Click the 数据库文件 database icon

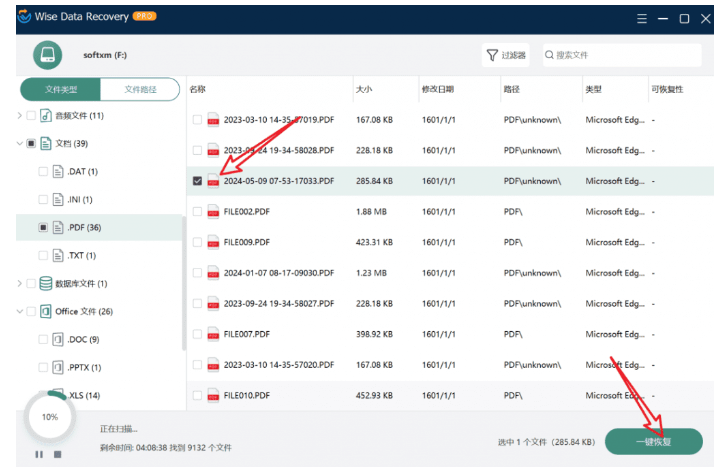[x=46, y=284]
